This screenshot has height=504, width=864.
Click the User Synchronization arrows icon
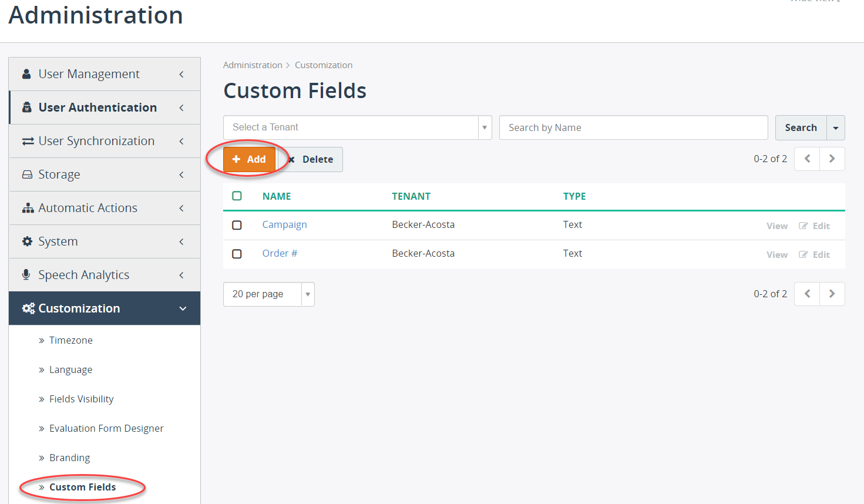click(x=28, y=141)
